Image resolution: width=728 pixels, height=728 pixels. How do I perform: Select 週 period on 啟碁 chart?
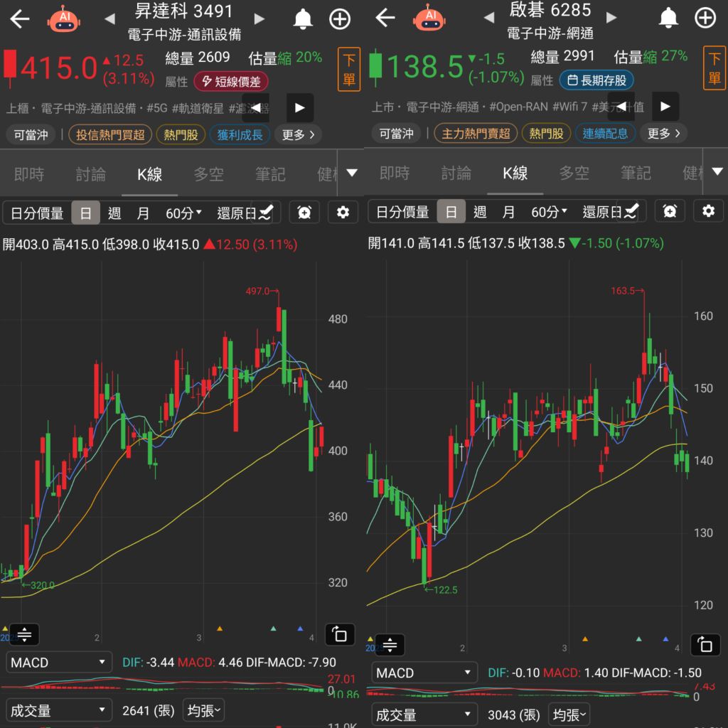click(x=480, y=212)
